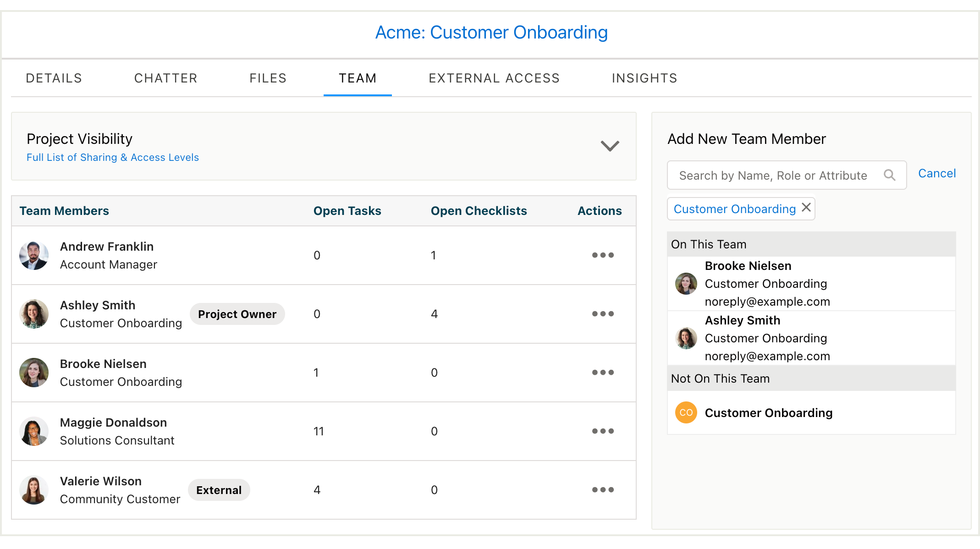980x549 pixels.
Task: Click the orange CO group icon
Action: click(x=686, y=412)
